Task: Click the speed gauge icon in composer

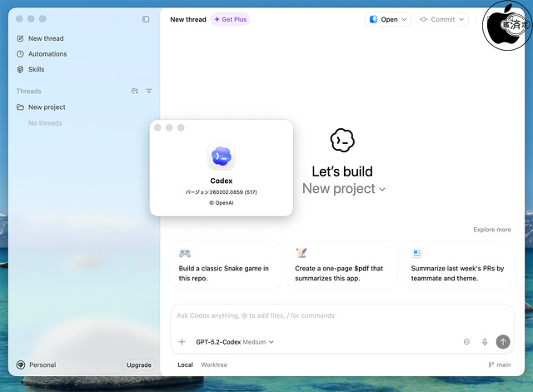Action: 466,342
